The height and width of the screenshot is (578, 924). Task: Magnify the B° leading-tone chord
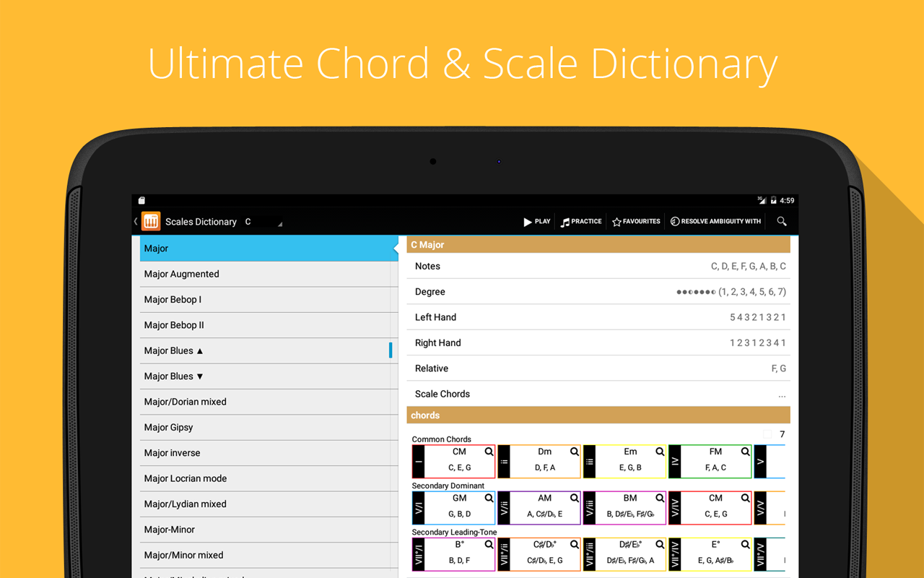pyautogui.click(x=489, y=544)
